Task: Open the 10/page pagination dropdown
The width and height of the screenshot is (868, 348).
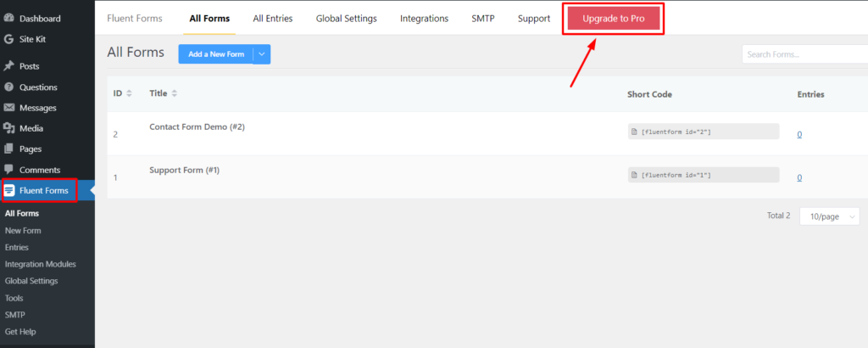Action: 829,216
